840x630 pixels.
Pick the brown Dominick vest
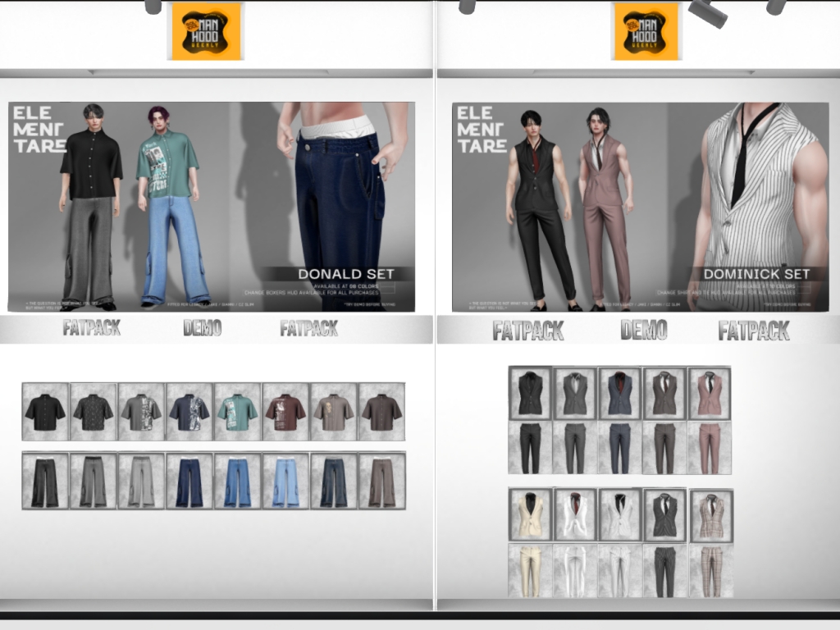664,393
